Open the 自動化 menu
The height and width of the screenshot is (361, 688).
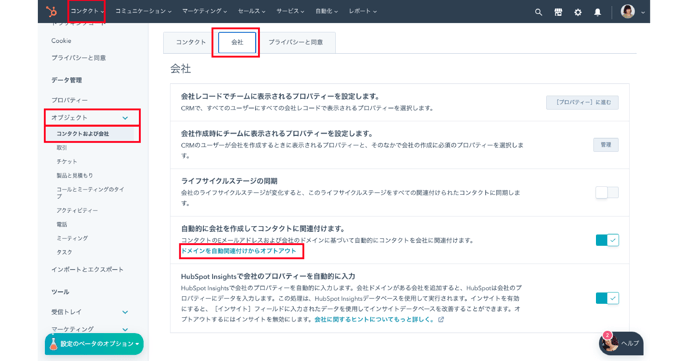click(x=326, y=11)
